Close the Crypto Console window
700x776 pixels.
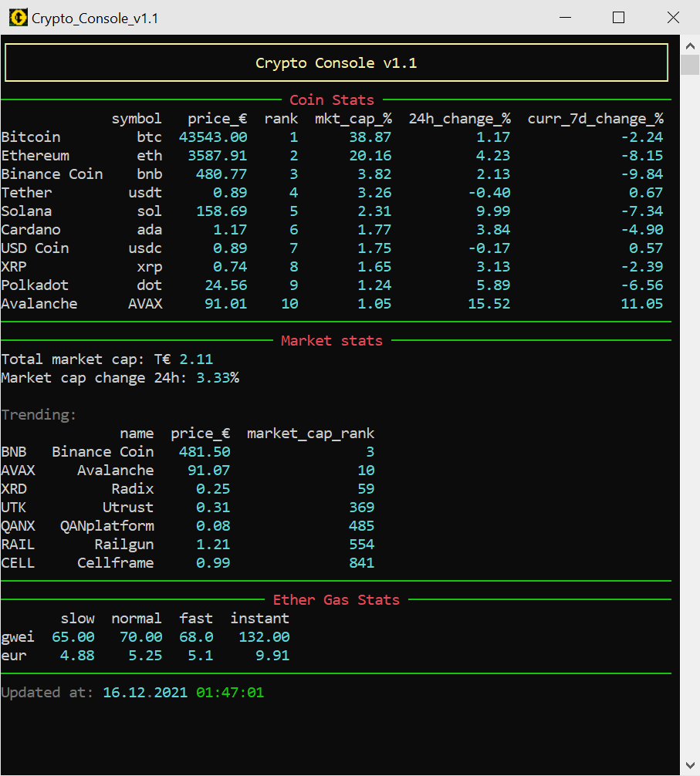pos(673,18)
